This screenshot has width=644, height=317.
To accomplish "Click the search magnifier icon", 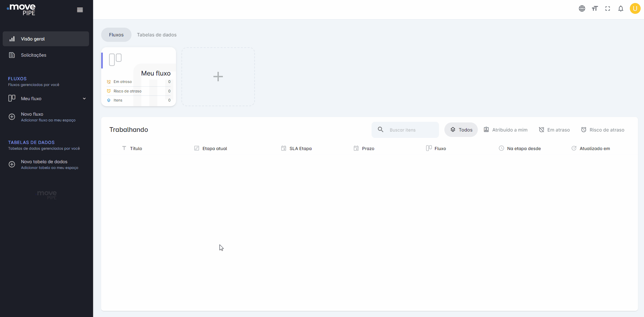I will [381, 129].
